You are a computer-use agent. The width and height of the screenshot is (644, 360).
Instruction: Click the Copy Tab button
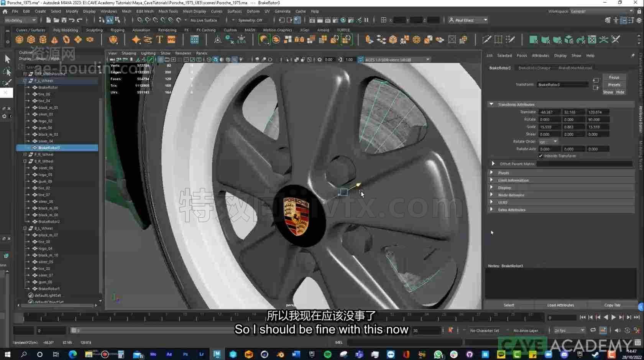(x=612, y=305)
